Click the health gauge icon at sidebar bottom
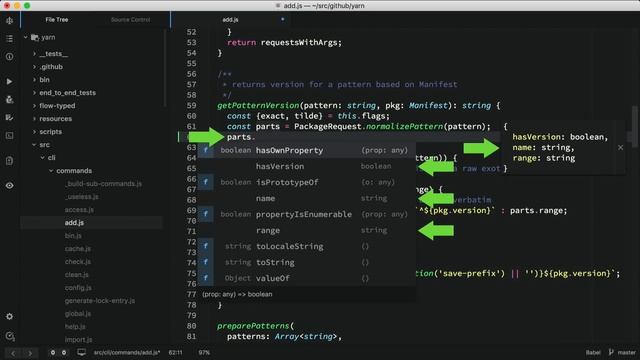Screen dimensions: 640x360 click(9, 336)
